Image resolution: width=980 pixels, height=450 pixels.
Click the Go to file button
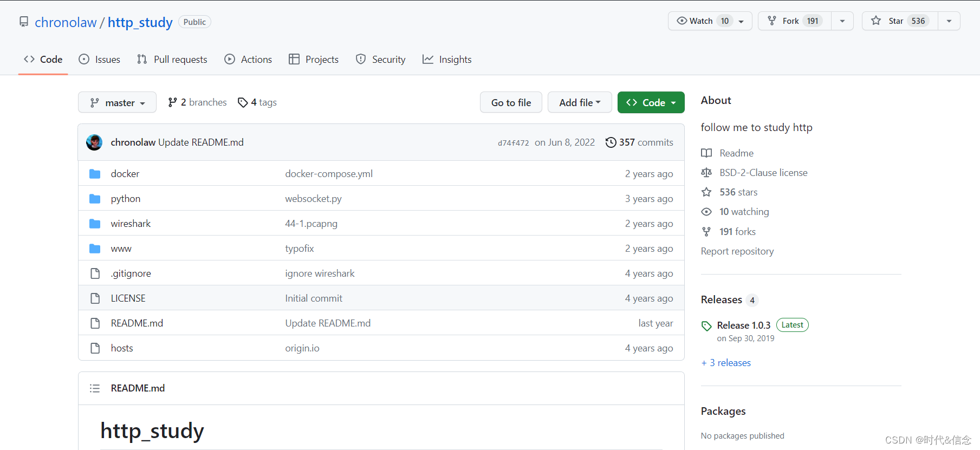(x=511, y=102)
